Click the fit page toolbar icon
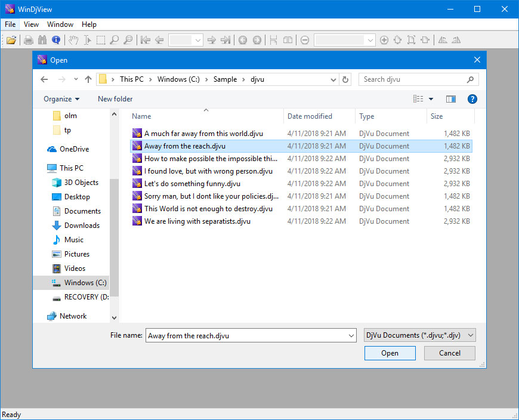 coord(411,41)
